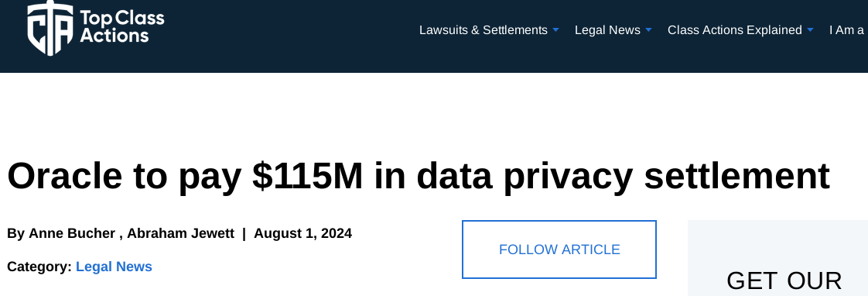Open the Lawsuits & Settlements menu
868x296 pixels.
tap(484, 30)
